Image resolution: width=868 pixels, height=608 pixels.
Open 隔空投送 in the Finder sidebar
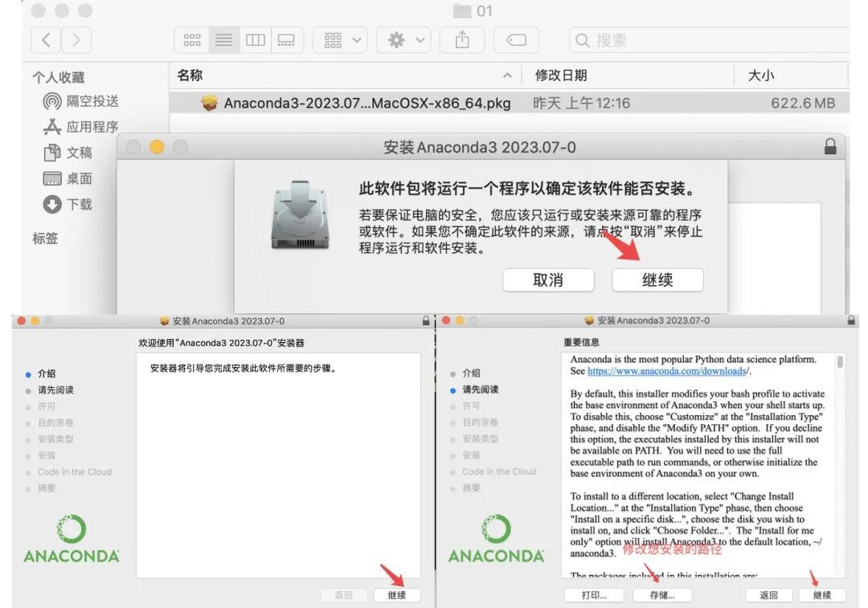point(81,101)
